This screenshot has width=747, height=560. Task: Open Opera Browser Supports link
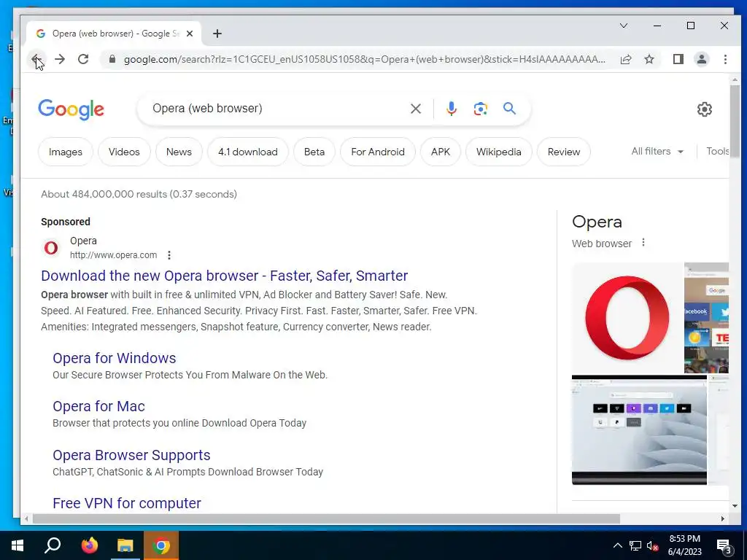131,455
